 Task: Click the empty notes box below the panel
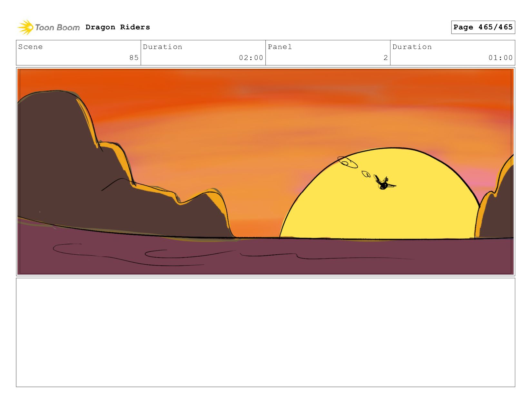pos(265,332)
